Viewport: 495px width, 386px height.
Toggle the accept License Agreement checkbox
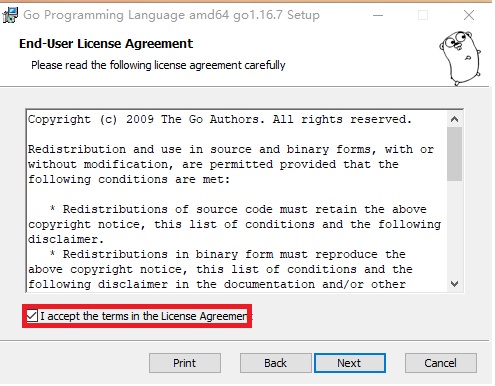(x=32, y=316)
